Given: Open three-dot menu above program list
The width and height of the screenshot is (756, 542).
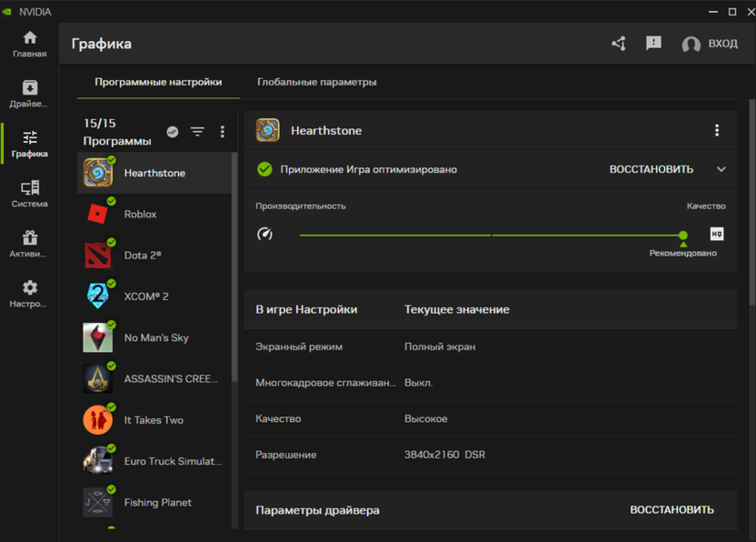Looking at the screenshot, I should (222, 132).
